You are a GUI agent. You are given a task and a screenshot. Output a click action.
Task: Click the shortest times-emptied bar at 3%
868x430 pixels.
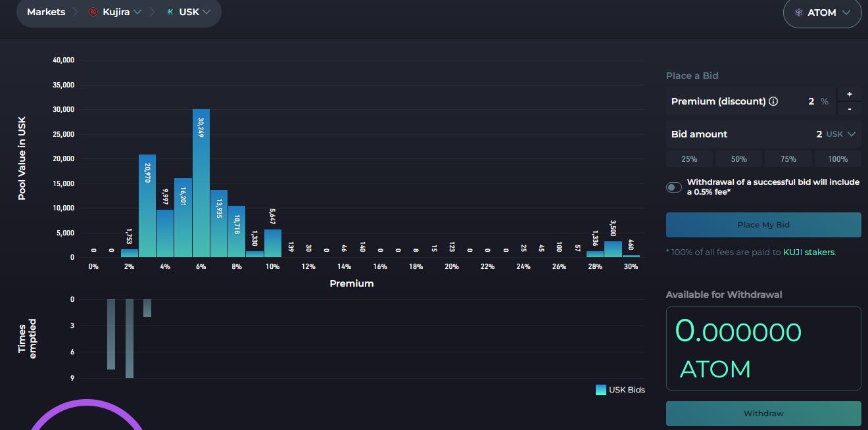point(147,308)
